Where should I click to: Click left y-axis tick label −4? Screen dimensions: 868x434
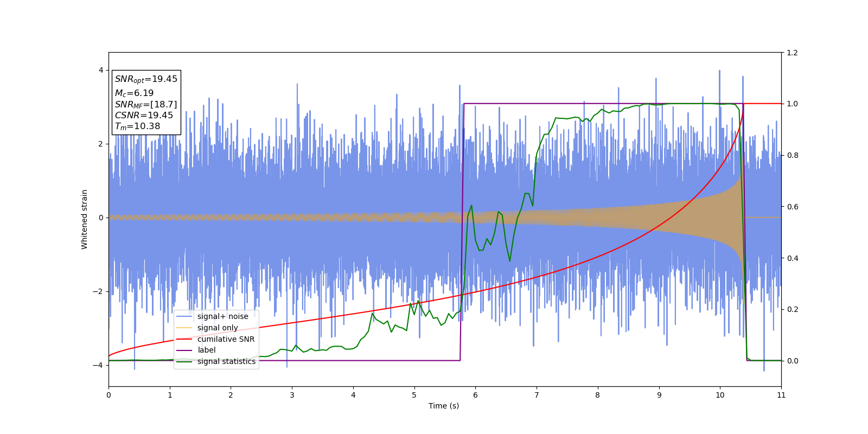coord(98,365)
